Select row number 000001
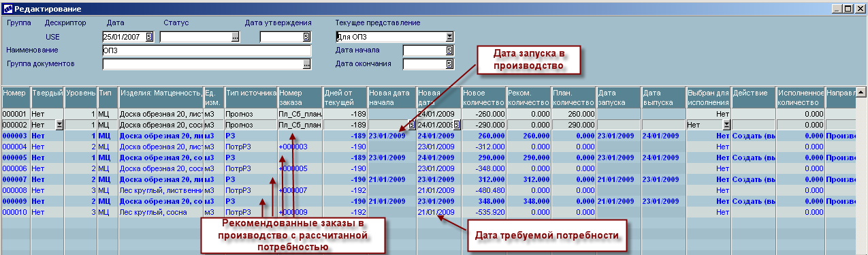868x255 pixels. click(x=15, y=114)
